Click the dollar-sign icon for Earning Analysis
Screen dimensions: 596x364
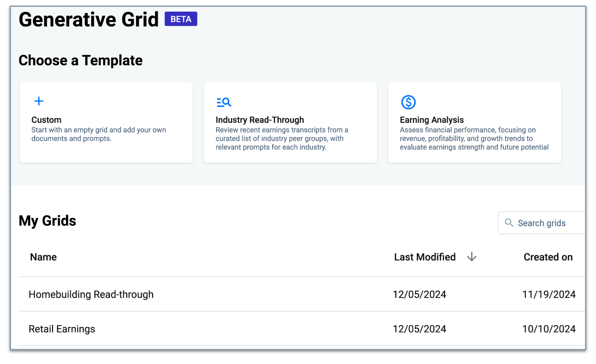tap(408, 102)
